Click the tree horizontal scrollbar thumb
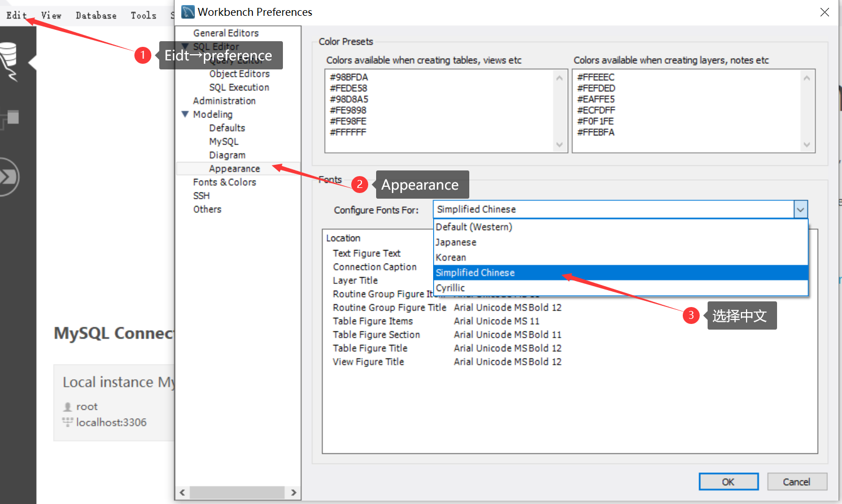 [237, 492]
